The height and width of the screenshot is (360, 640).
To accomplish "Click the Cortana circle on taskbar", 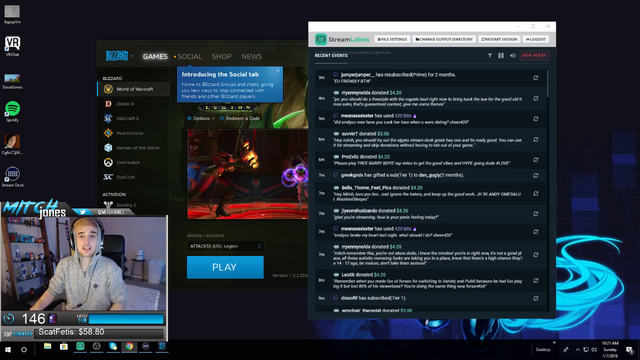I will tap(24, 350).
